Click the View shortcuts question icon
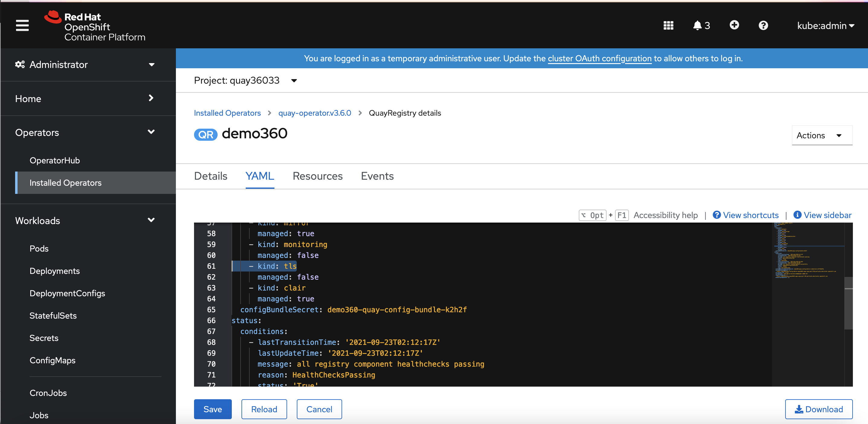Screen dimensions: 868x424 (x=717, y=215)
